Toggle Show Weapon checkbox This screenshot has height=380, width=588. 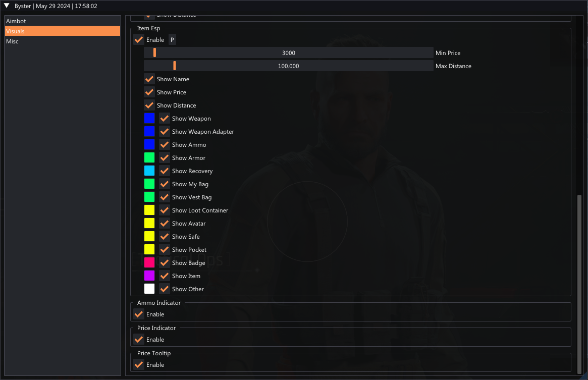point(164,119)
